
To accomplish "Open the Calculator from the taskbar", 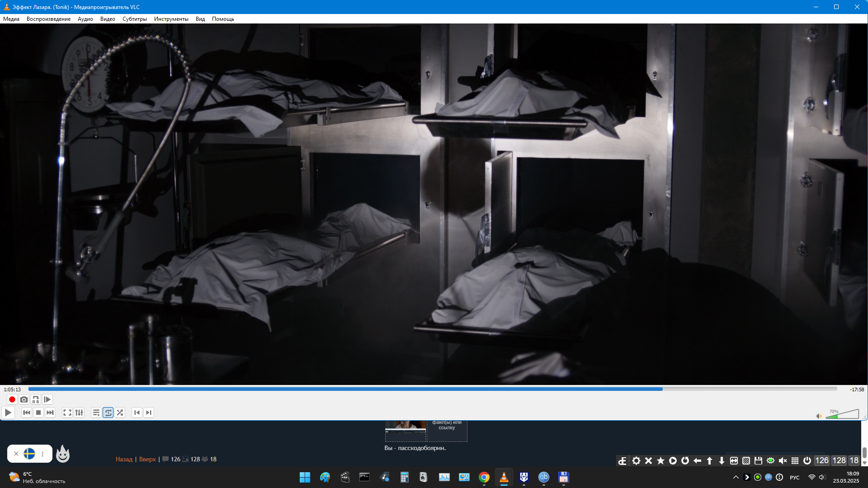I will pyautogui.click(x=405, y=477).
